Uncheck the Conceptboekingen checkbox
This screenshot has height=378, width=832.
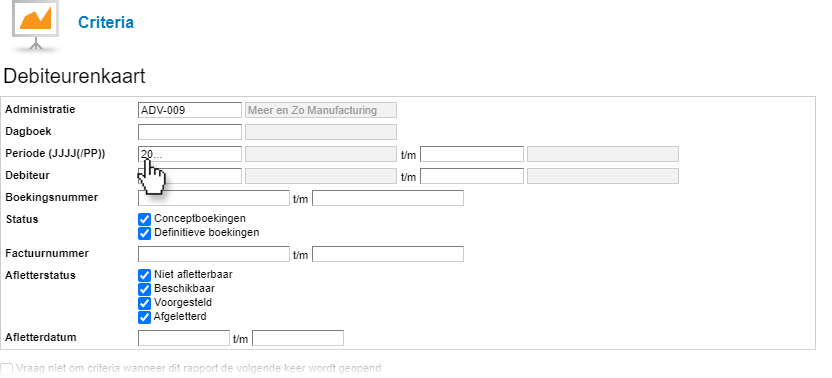[x=144, y=219]
